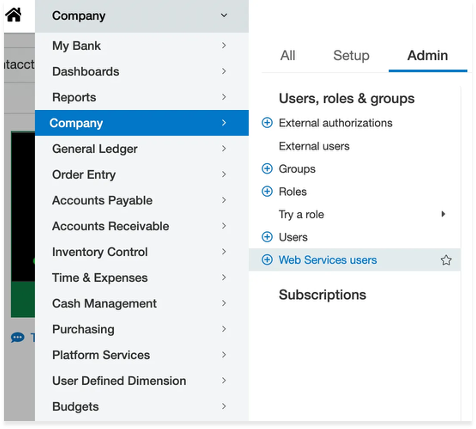Add a Web Services user via plus icon
The width and height of the screenshot is (476, 429).
click(267, 260)
